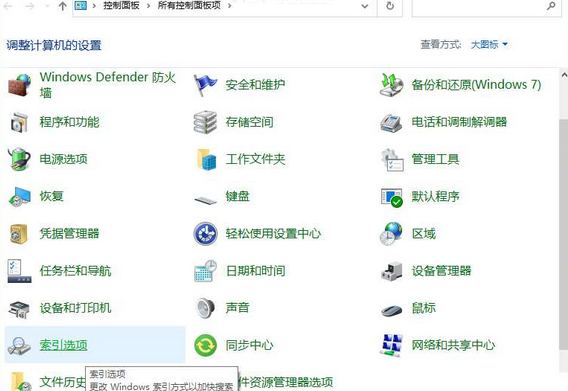The image size is (568, 391).
Task: Click the 任务栏和导航 icon
Action: click(19, 271)
